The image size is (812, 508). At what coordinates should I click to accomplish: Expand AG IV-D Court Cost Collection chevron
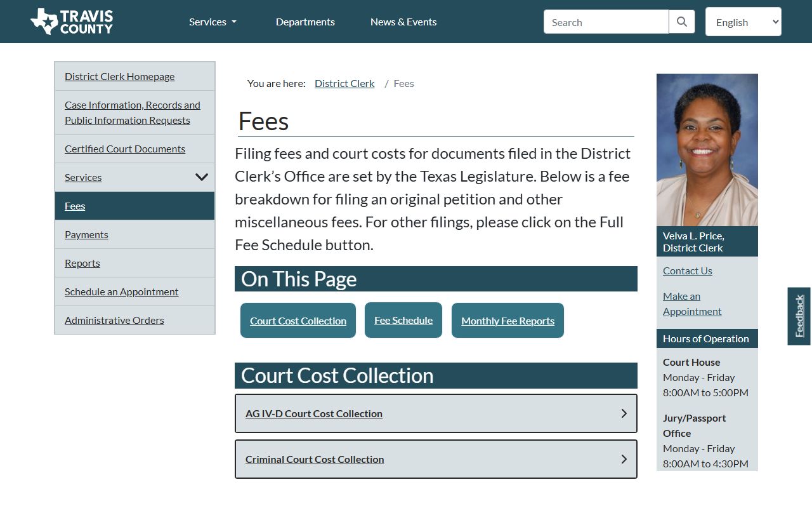tap(624, 413)
